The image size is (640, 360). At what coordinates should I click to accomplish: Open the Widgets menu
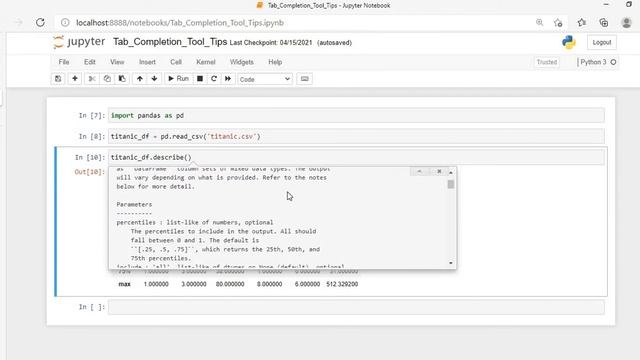coord(242,62)
